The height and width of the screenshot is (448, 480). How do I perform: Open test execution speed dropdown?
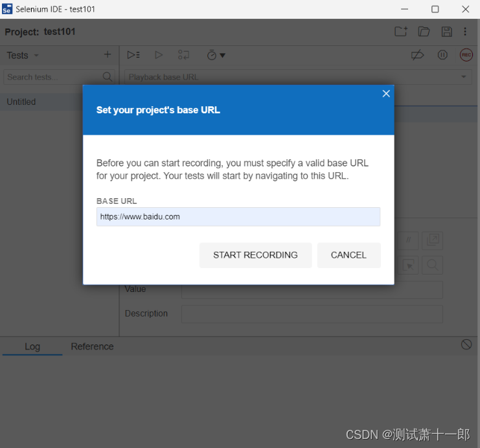pyautogui.click(x=216, y=55)
